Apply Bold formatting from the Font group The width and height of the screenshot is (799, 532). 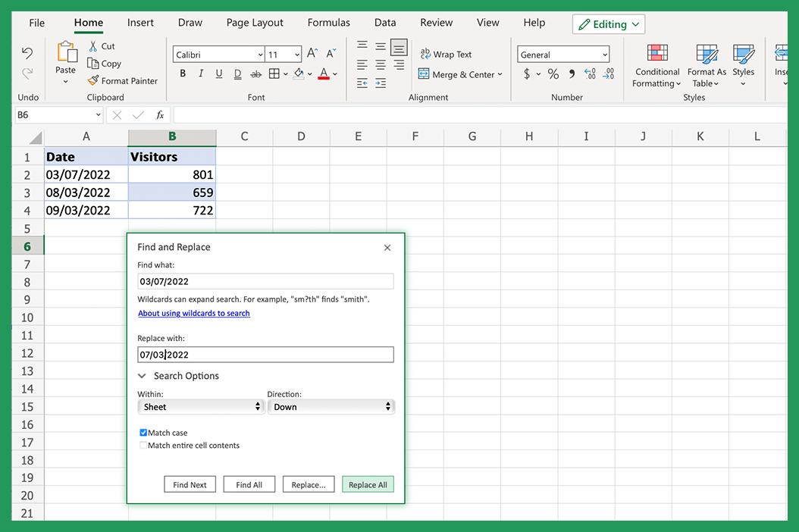182,73
